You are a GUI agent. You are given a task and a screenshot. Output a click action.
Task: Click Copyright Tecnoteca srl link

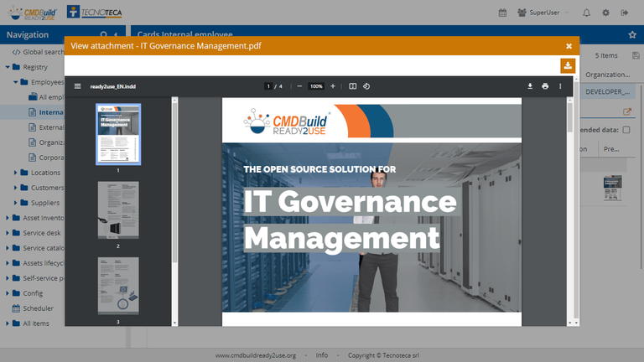pos(383,355)
